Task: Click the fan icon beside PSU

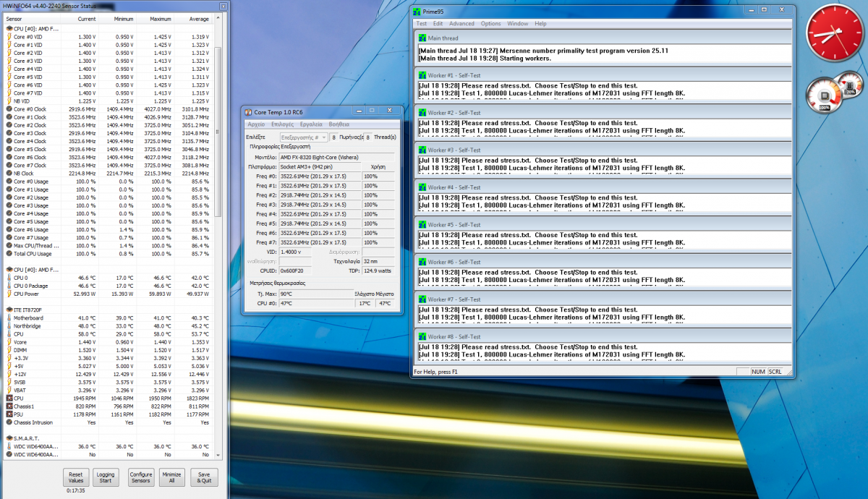Action: 9,414
